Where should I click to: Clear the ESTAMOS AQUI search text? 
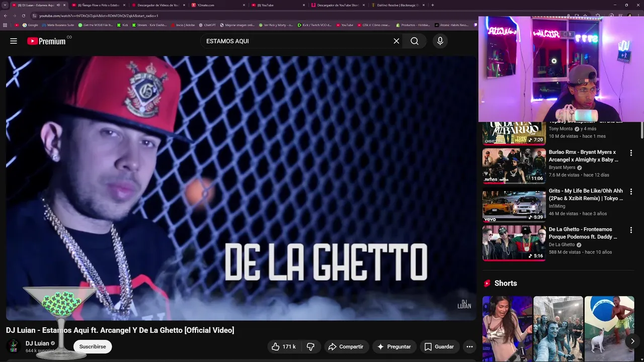(x=396, y=41)
